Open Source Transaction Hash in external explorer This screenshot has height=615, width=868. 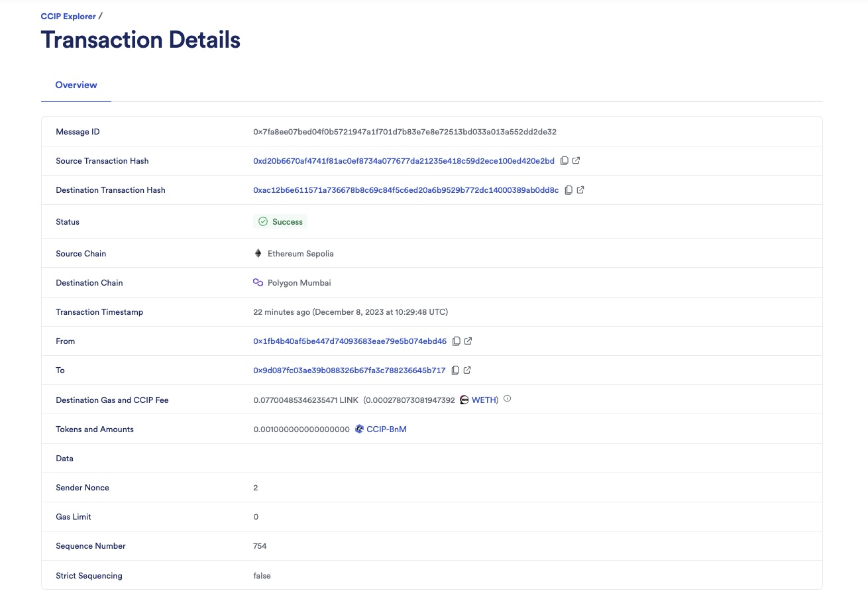(576, 161)
